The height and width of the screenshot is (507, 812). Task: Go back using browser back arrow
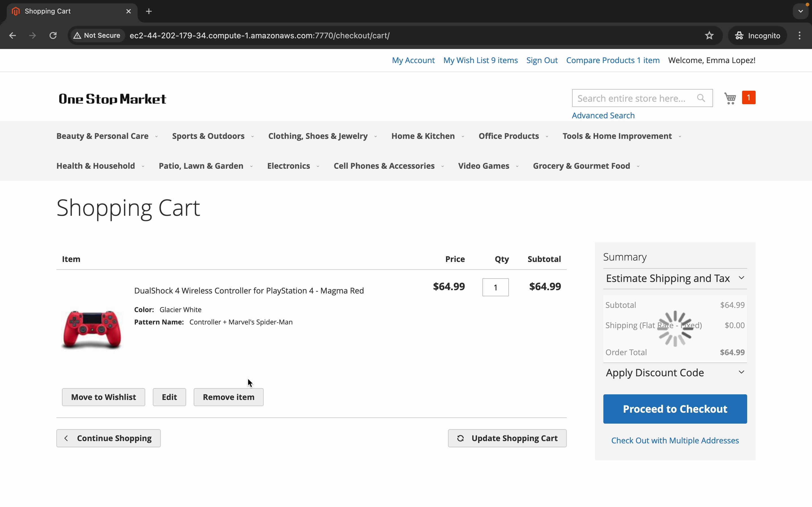(12, 35)
